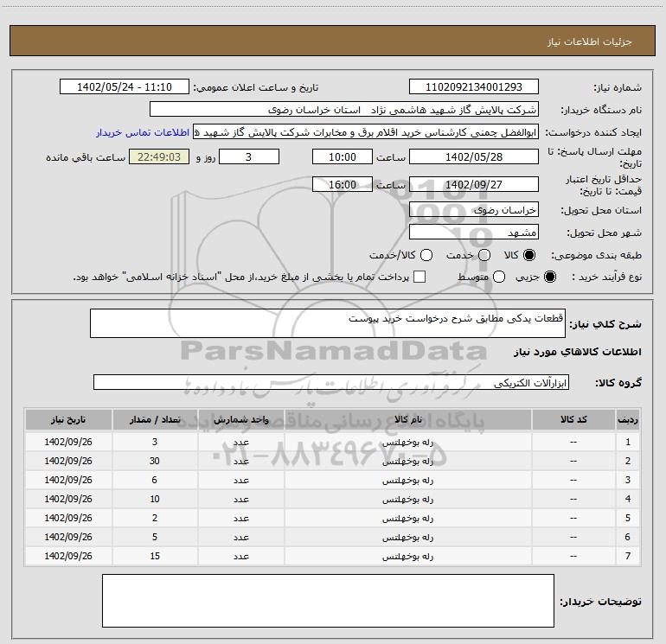
Task: Open the اطلاعات تماس خریدار link
Action: click(x=140, y=132)
